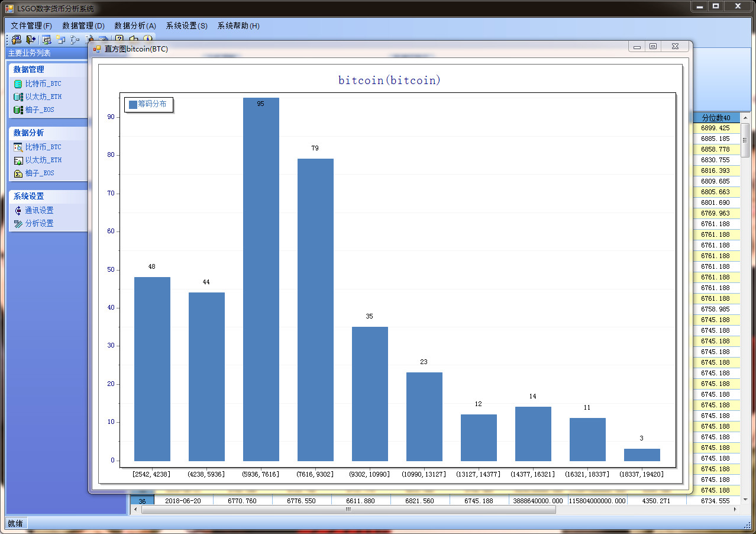The width and height of the screenshot is (756, 534).
Task: Close the 直方图bitcoin(BTC) histogram window
Action: (674, 47)
